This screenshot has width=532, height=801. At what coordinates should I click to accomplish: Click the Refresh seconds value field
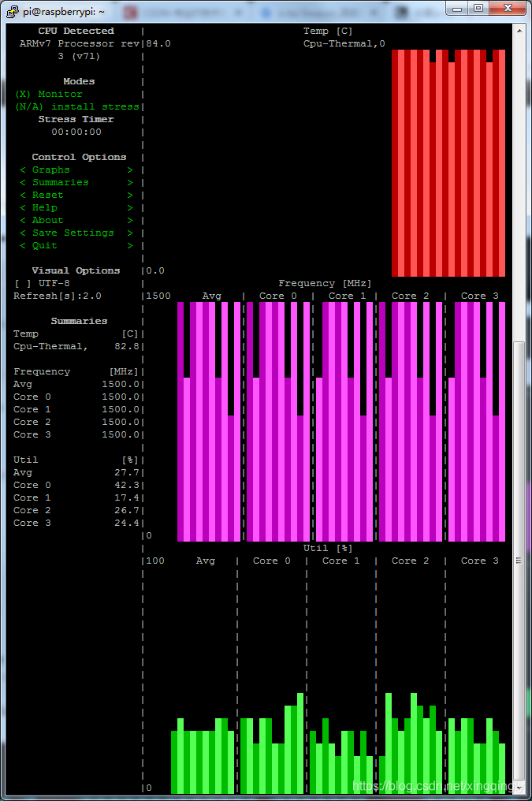click(88, 296)
